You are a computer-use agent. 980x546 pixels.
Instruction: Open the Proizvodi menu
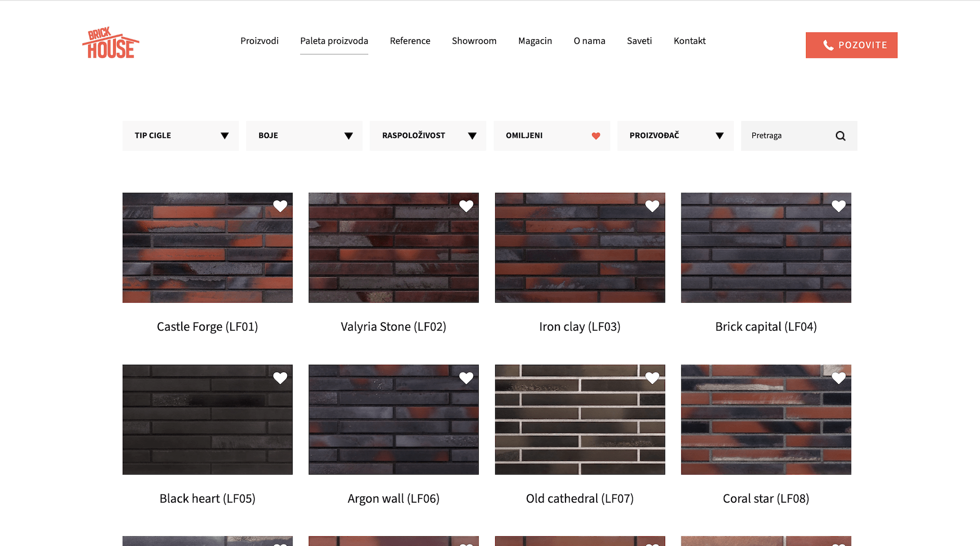tap(259, 41)
